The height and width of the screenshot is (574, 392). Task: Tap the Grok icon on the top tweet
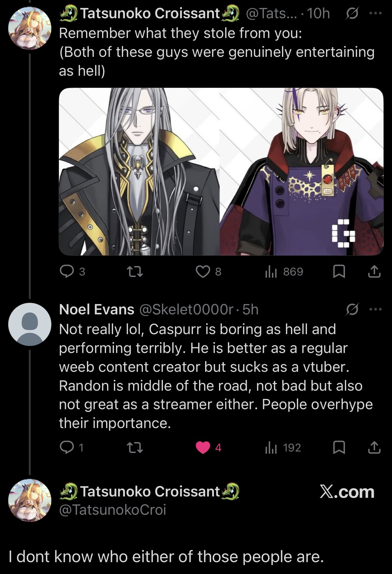click(352, 13)
